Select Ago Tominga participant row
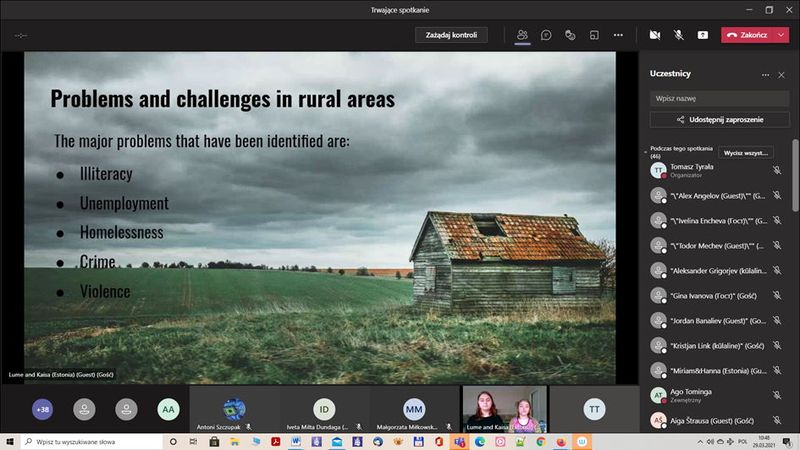Viewport: 800px width, 450px height. click(717, 395)
